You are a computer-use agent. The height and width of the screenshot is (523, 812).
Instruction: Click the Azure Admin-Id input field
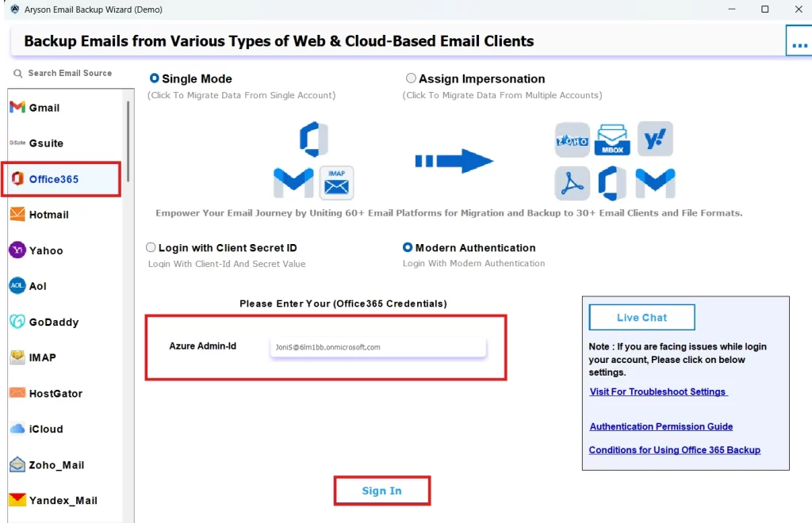point(379,347)
